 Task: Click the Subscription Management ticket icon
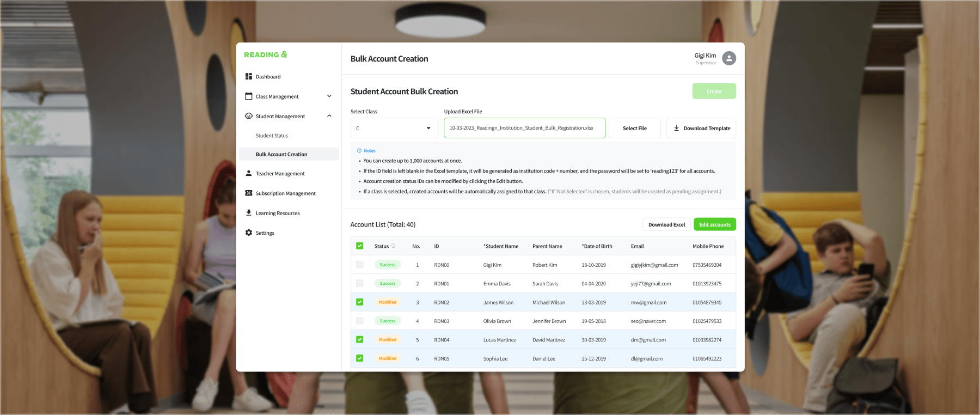[x=249, y=193]
